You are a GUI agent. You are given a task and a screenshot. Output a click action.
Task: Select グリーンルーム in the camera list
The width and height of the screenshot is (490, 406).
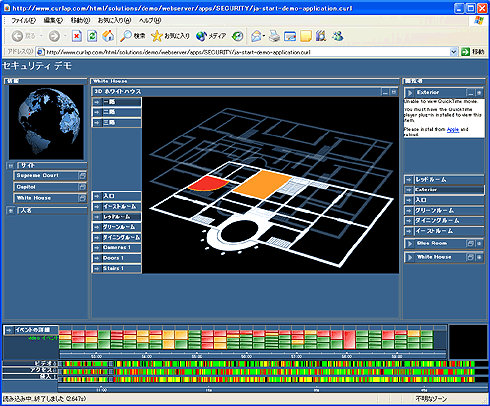[x=444, y=210]
